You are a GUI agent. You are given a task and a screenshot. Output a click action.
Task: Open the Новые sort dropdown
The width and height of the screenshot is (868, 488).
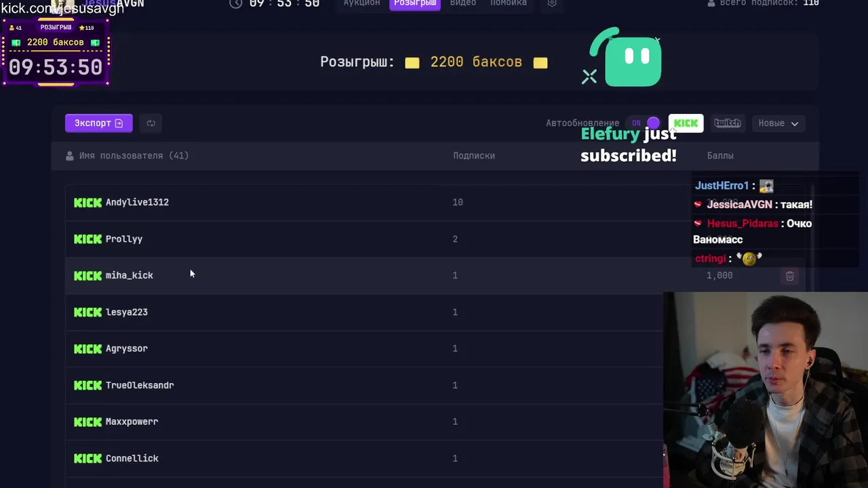coord(778,123)
